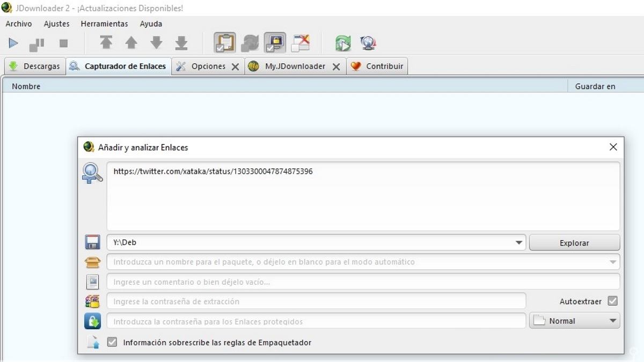Screen dimensions: 644x362
Task: Move selection down one position
Action: [x=156, y=43]
